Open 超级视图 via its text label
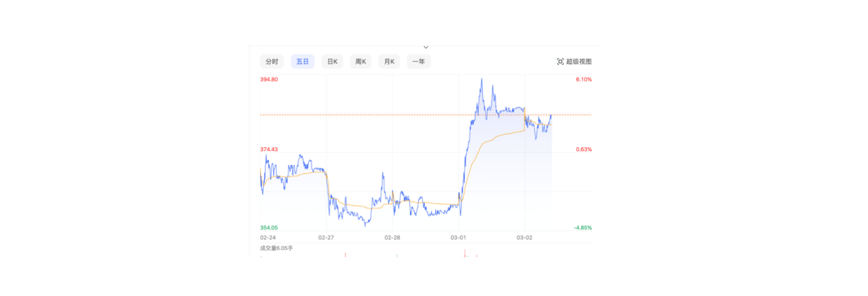This screenshot has height=296, width=868. (579, 62)
